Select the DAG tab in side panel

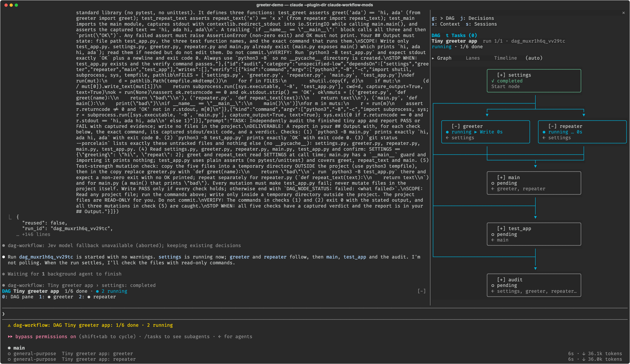436,35
